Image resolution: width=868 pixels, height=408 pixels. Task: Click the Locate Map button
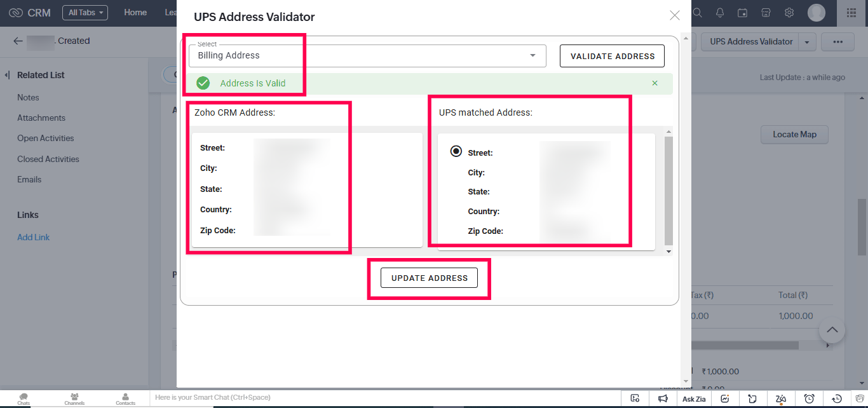tap(794, 134)
